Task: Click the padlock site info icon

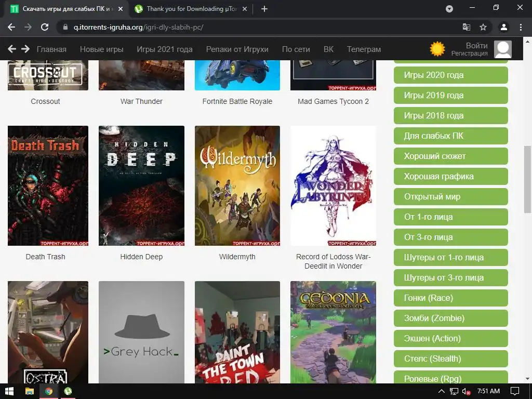Action: pos(65,27)
